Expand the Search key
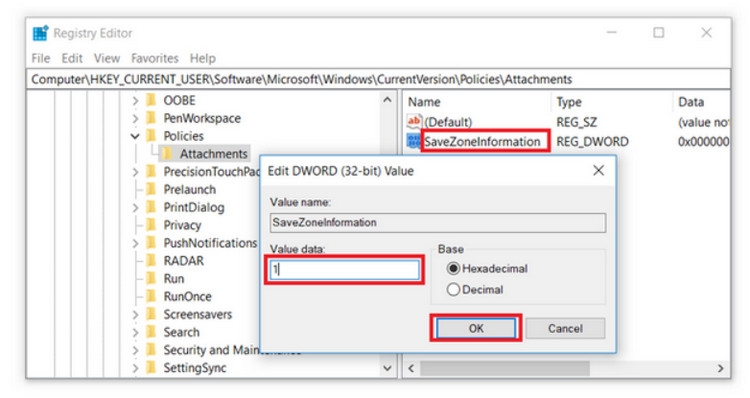 135,332
